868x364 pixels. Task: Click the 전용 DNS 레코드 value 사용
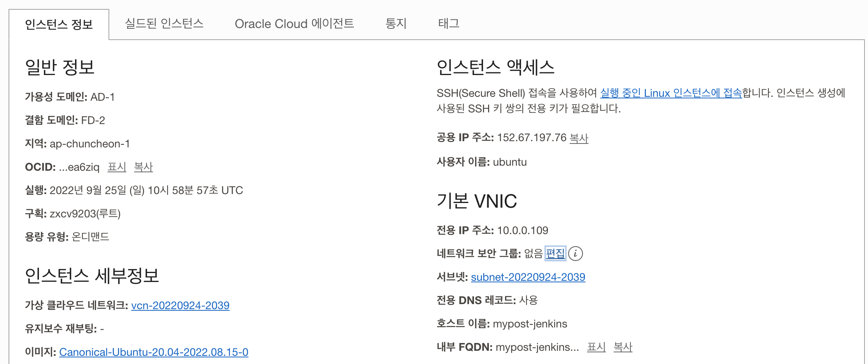(x=528, y=301)
